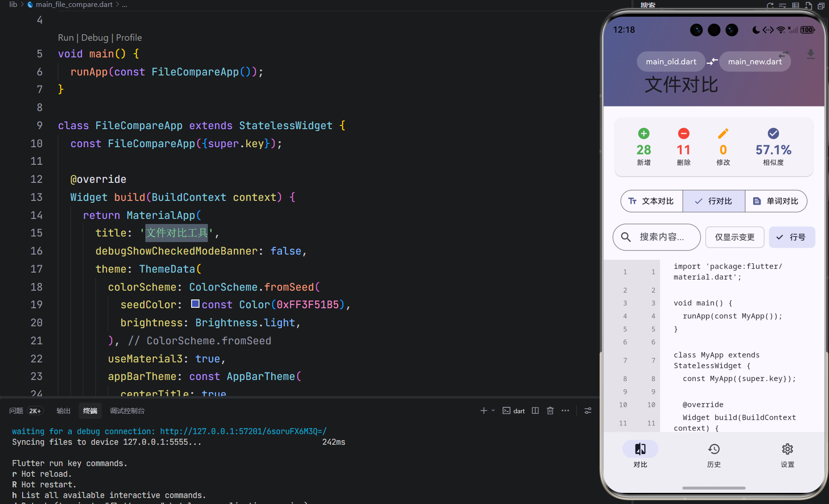
Task: Click the seedColor blue color swatch
Action: coord(195,304)
